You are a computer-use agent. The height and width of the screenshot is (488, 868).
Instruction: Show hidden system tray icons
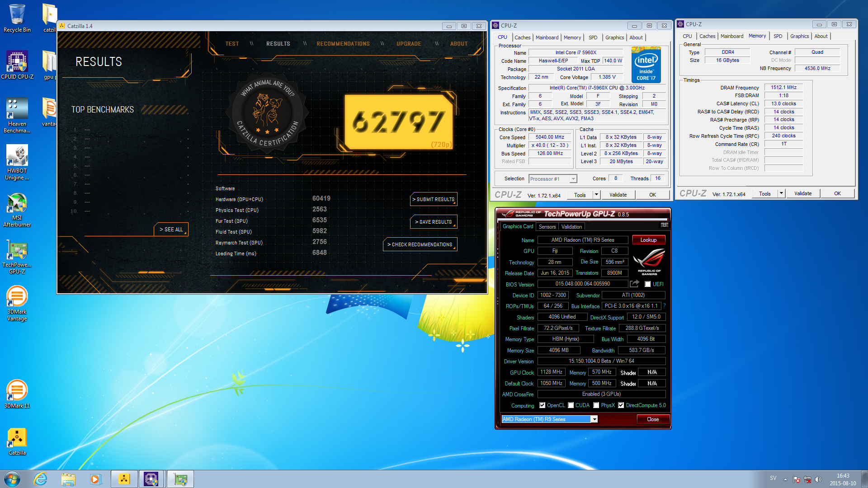(785, 479)
